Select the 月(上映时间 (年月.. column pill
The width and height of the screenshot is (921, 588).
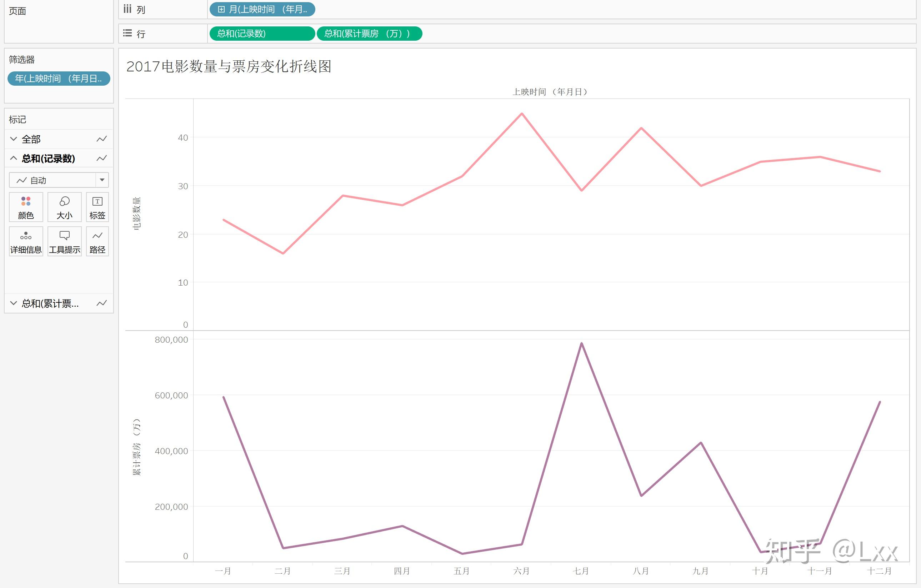point(262,10)
